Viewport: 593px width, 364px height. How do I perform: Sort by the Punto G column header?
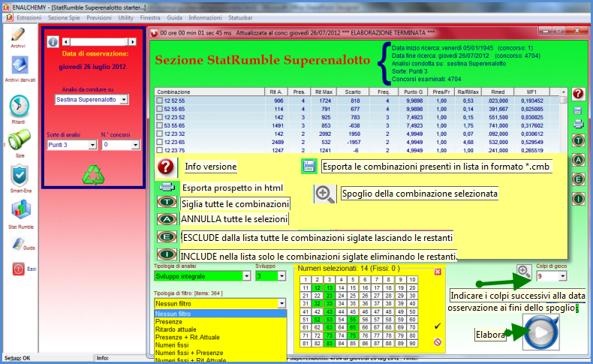click(413, 92)
